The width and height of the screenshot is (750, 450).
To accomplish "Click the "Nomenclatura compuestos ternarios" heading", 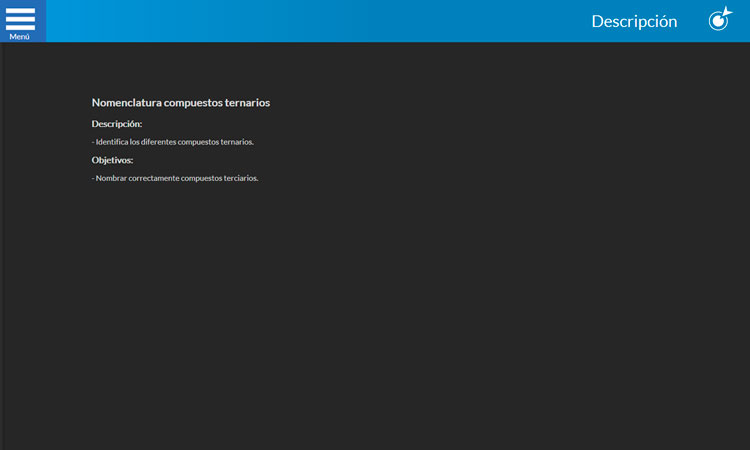I will [180, 103].
